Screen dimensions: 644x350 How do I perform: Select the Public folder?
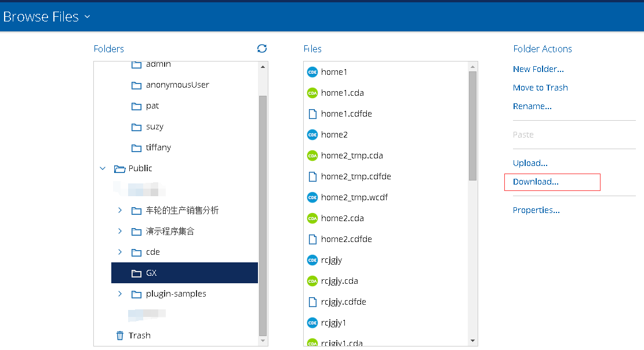pos(140,168)
